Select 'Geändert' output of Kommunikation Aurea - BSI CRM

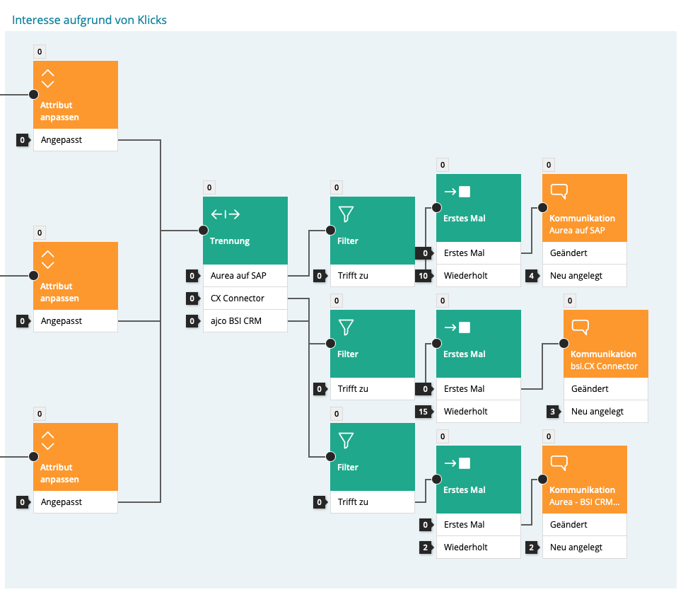tap(584, 525)
